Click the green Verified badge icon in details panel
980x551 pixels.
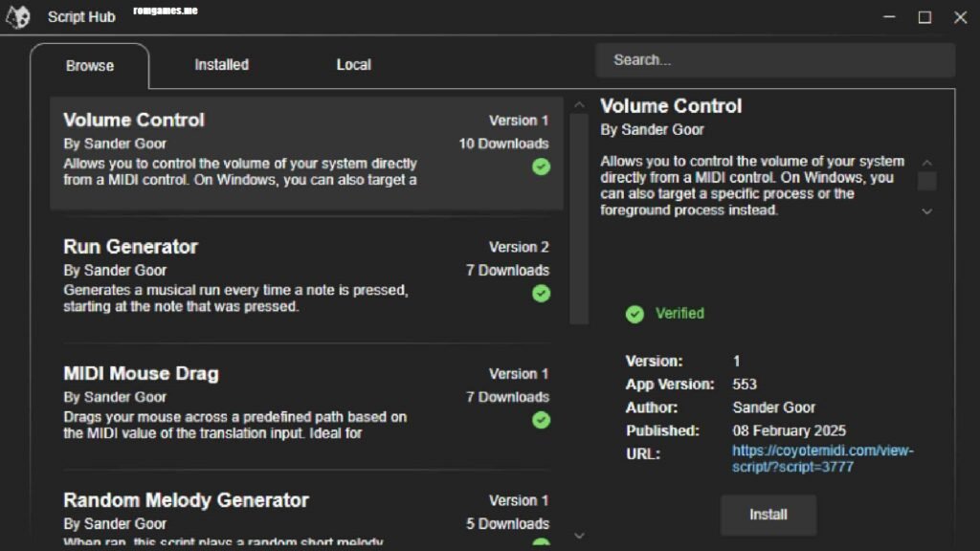click(635, 314)
